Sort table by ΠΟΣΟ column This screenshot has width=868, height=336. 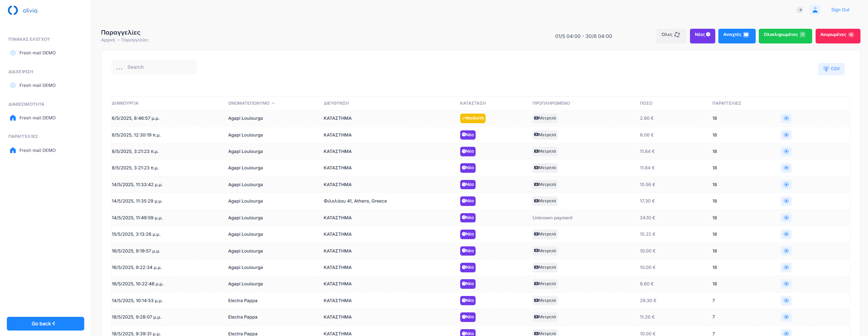pyautogui.click(x=646, y=103)
